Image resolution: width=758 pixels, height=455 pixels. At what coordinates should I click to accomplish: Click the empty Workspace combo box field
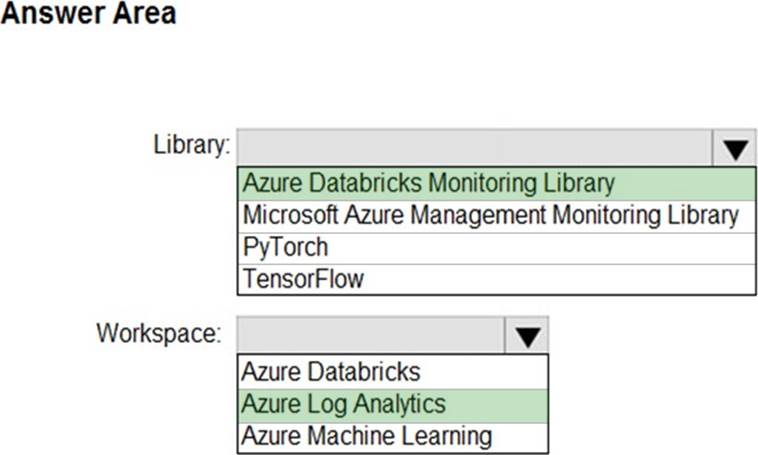click(x=371, y=336)
